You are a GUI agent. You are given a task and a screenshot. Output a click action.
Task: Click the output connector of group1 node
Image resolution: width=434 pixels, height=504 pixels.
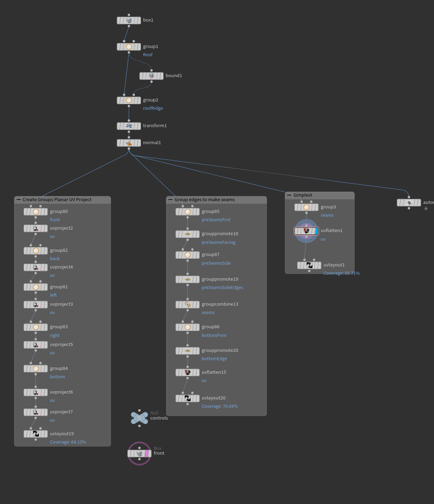(129, 52)
